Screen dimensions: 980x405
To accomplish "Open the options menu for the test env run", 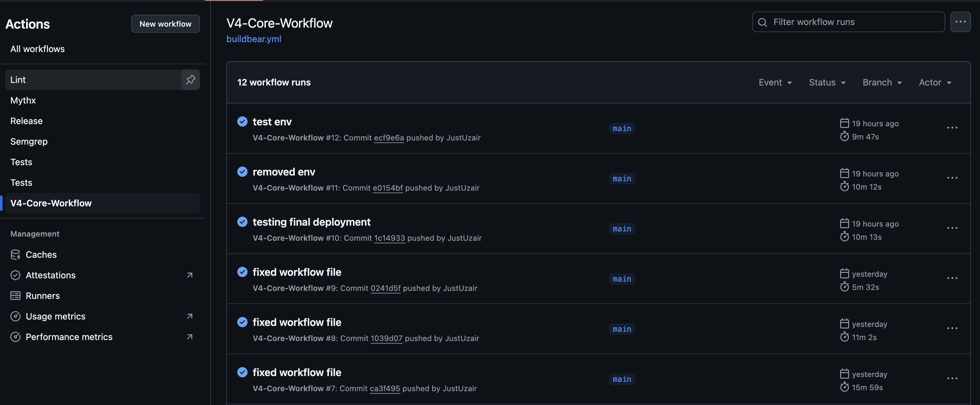I will (953, 128).
